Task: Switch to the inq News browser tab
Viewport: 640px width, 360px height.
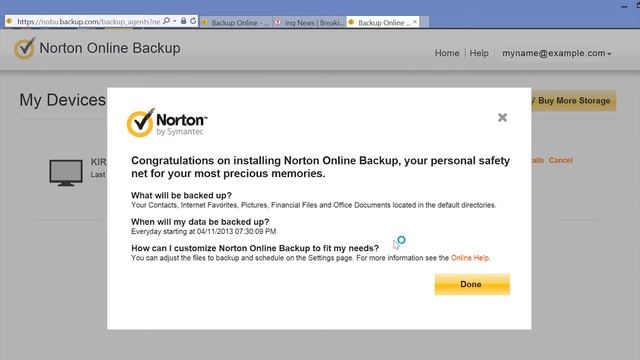Action: 309,22
